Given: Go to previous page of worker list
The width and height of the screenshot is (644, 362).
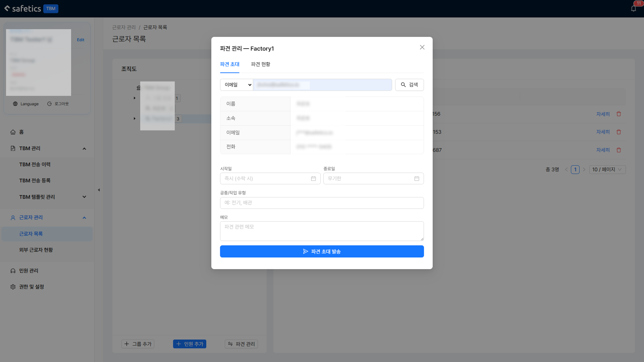Looking at the screenshot, I should [x=566, y=170].
